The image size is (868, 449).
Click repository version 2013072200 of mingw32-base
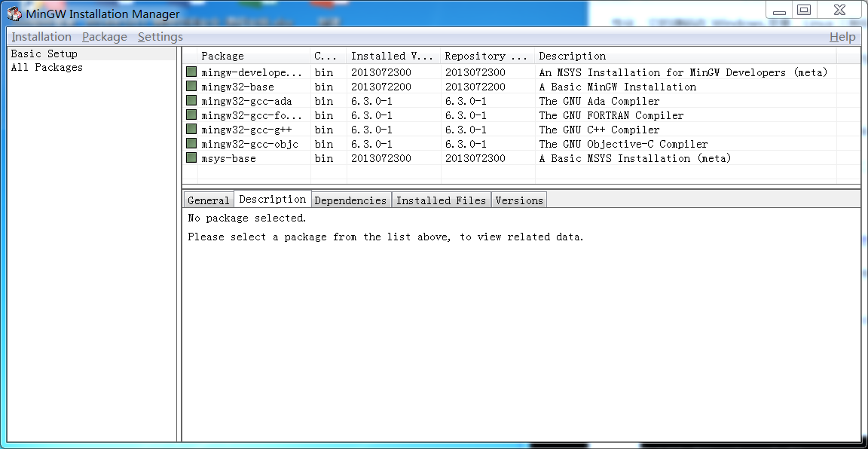pyautogui.click(x=475, y=87)
